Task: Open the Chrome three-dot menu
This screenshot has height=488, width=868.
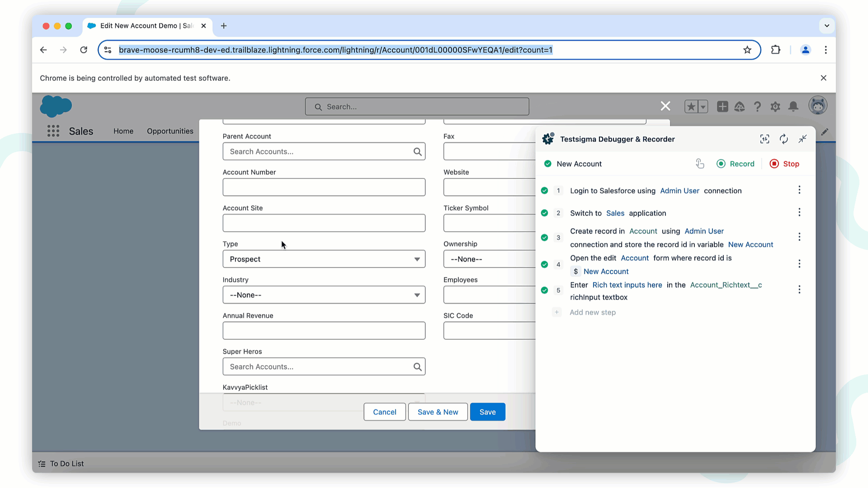Action: (826, 50)
